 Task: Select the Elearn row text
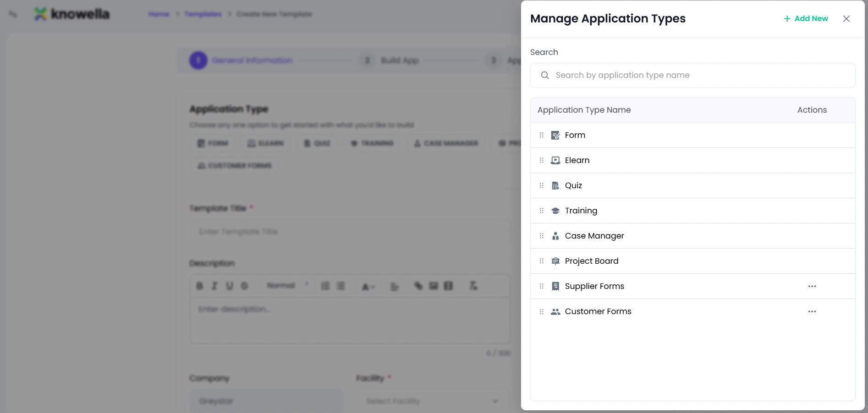pos(577,160)
